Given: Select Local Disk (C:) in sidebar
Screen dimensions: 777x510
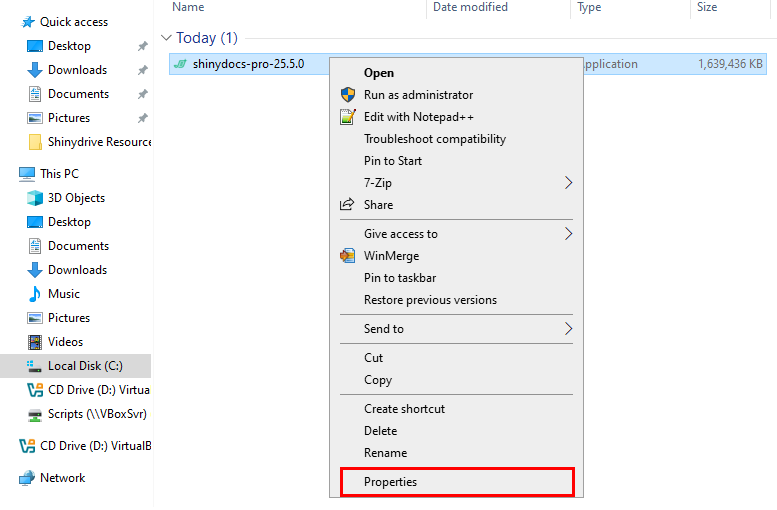Looking at the screenshot, I should [x=85, y=366].
